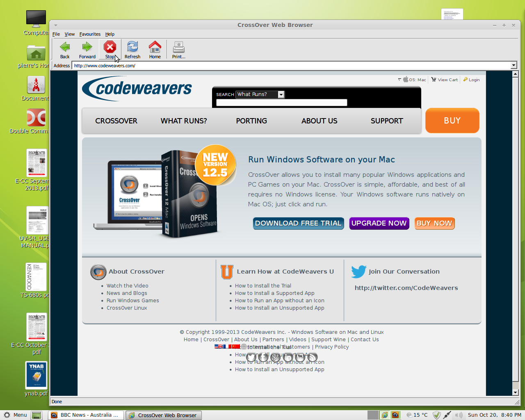This screenshot has height=420, width=525.
Task: Click the About CrossOver round logo icon
Action: tap(98, 272)
